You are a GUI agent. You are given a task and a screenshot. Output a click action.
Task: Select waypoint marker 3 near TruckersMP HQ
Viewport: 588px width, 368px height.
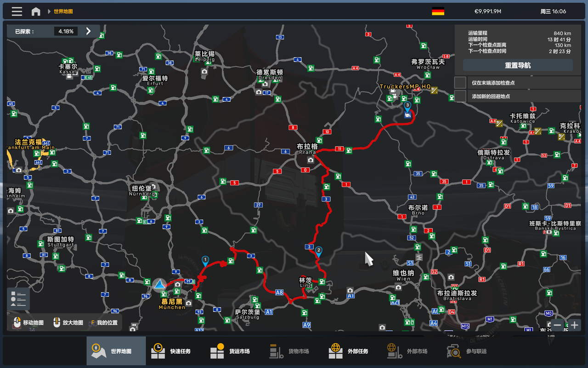pyautogui.click(x=407, y=106)
